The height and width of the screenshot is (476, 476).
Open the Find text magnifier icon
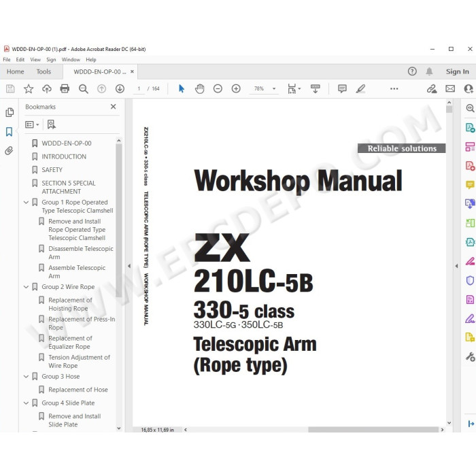coord(83,88)
